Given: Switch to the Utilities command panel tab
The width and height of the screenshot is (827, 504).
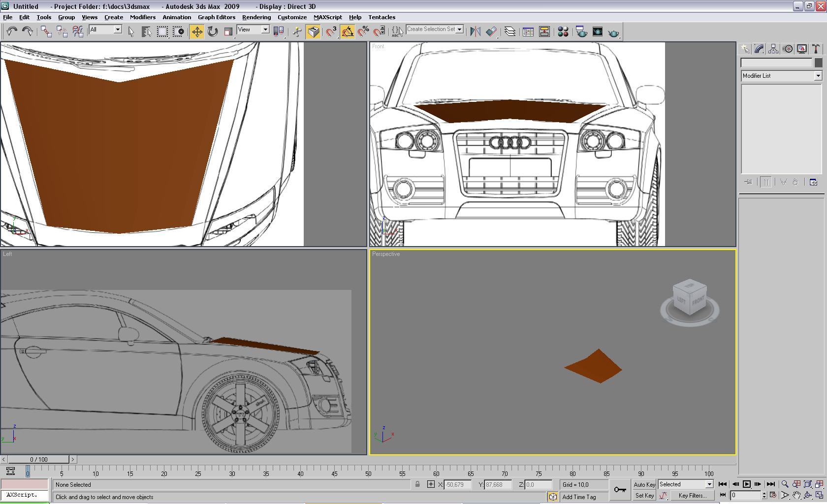Looking at the screenshot, I should tap(816, 49).
